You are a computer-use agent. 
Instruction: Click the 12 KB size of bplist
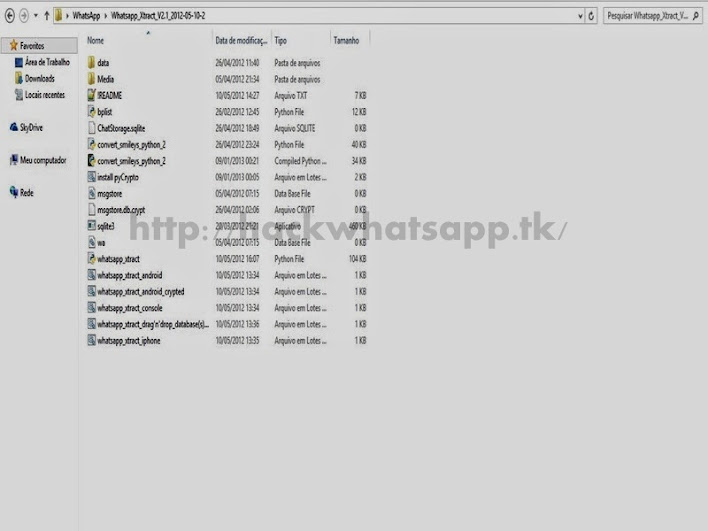point(359,112)
